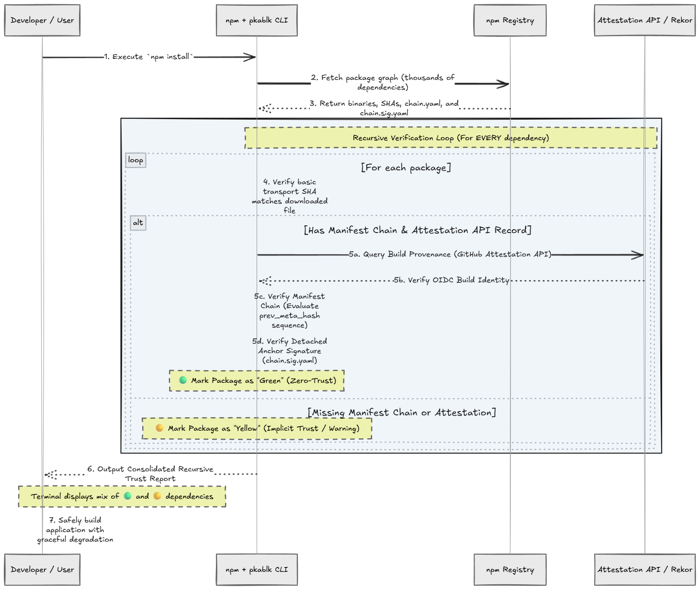Click the top Developer / User participant box

point(42,21)
